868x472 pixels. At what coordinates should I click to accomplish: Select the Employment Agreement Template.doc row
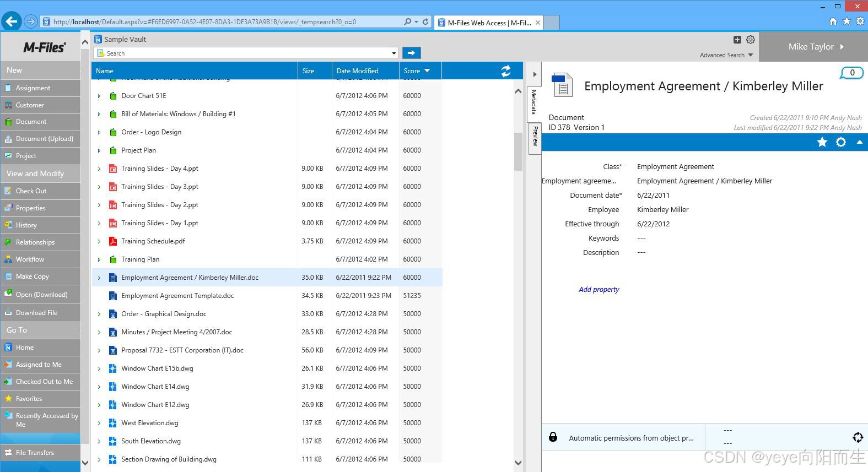[267, 296]
